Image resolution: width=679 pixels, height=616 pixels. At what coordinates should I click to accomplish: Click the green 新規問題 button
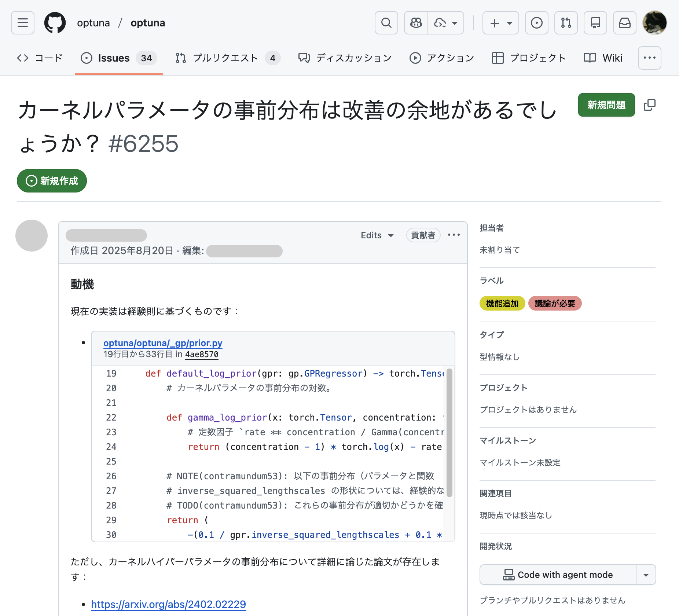[606, 105]
